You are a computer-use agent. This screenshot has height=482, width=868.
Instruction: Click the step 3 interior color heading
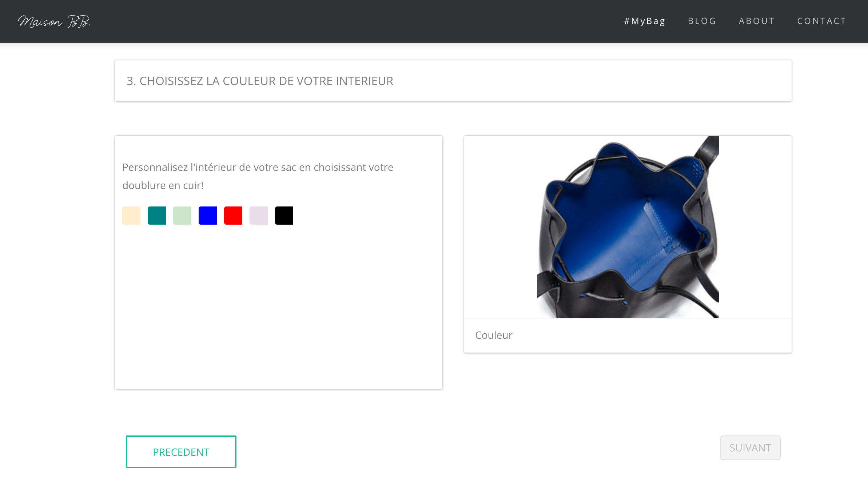point(260,81)
